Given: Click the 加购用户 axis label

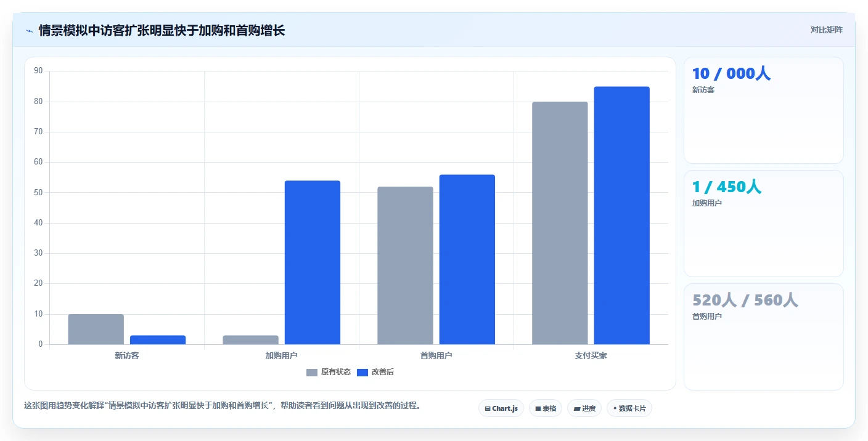Looking at the screenshot, I should (282, 356).
